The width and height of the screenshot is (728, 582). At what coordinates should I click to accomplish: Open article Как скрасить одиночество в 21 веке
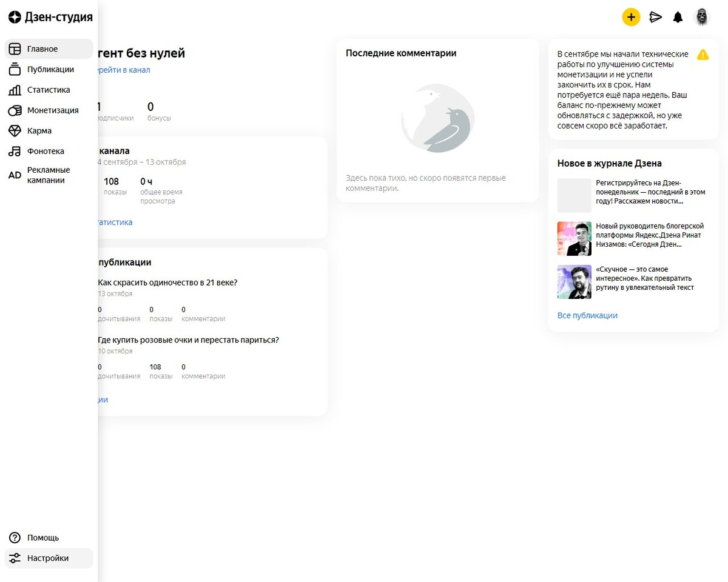pos(167,283)
